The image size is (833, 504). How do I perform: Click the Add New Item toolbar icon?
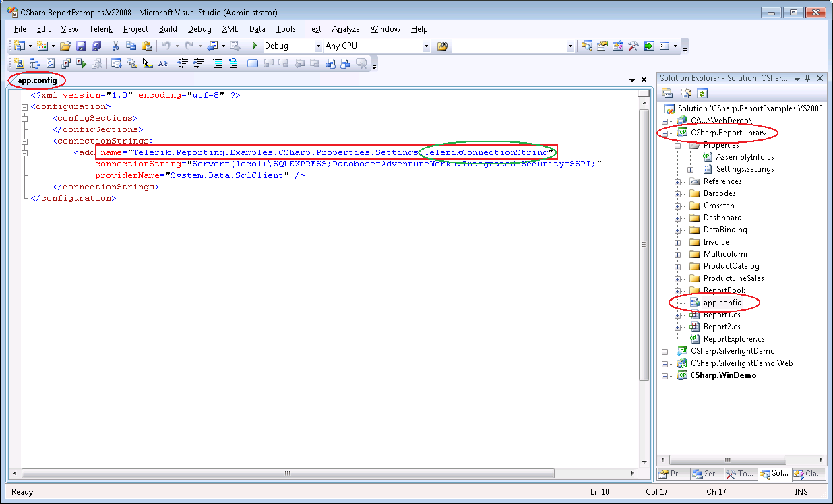click(x=42, y=46)
